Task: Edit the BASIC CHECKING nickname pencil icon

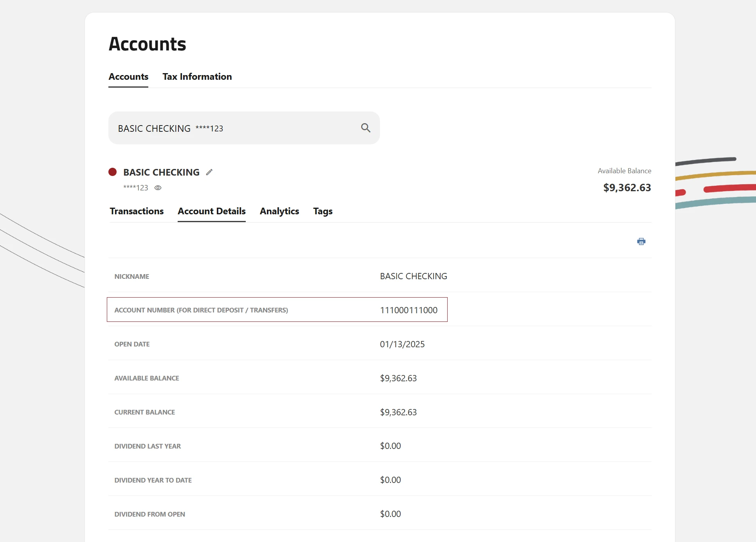Action: (x=209, y=172)
